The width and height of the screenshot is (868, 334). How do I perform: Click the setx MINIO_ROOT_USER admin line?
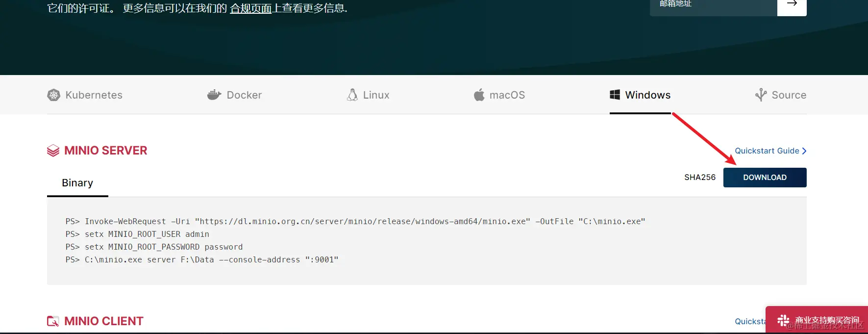(137, 234)
